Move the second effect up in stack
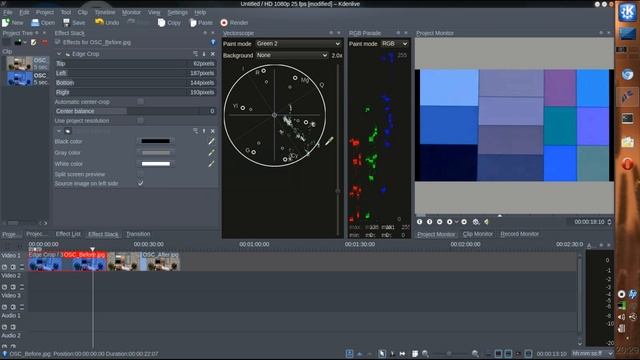The image size is (640, 360). coord(204,131)
